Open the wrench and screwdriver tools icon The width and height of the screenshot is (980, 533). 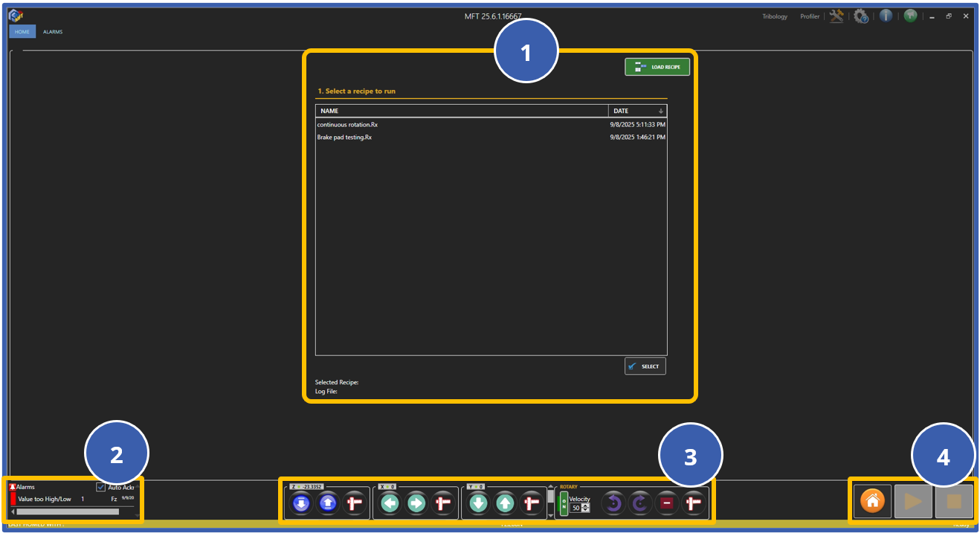click(x=836, y=16)
